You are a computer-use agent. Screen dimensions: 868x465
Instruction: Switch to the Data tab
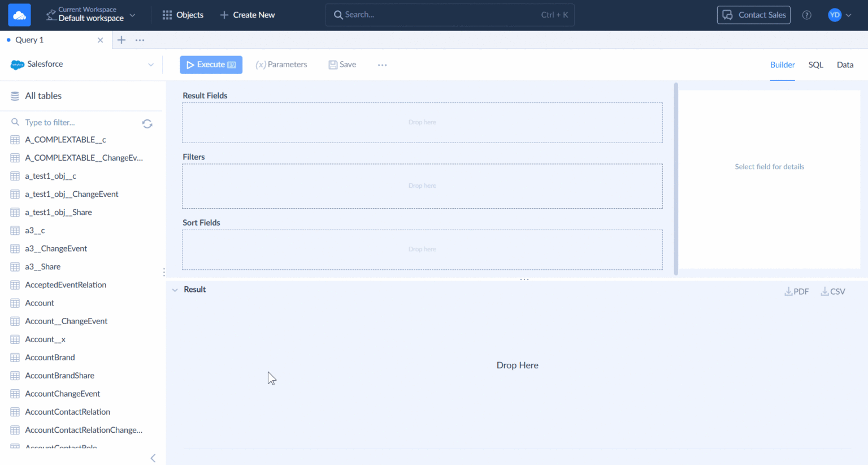tap(845, 64)
